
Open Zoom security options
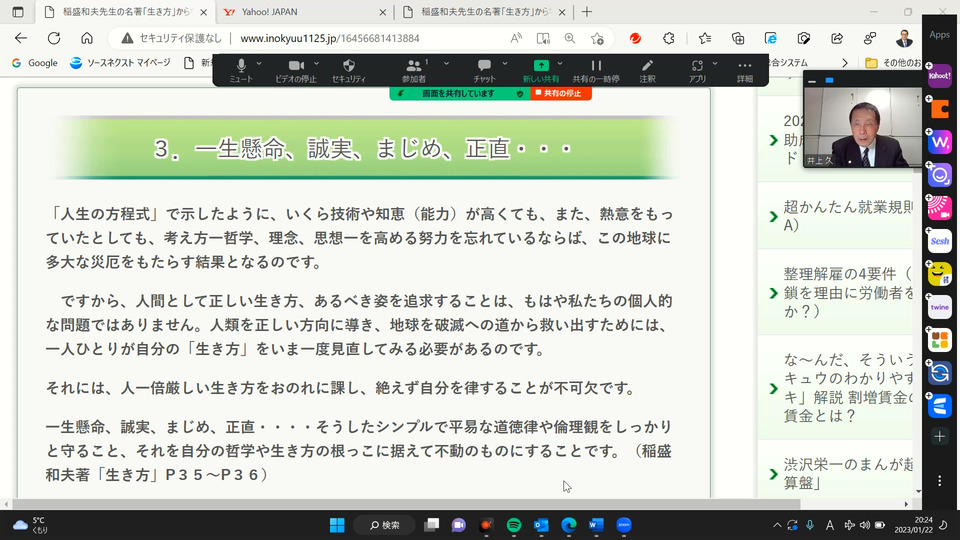point(348,71)
